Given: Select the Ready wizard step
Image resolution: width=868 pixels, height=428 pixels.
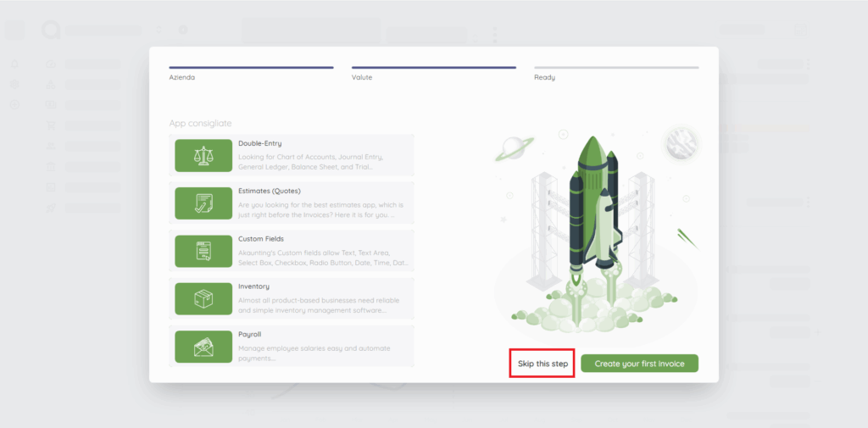Looking at the screenshot, I should click(544, 77).
